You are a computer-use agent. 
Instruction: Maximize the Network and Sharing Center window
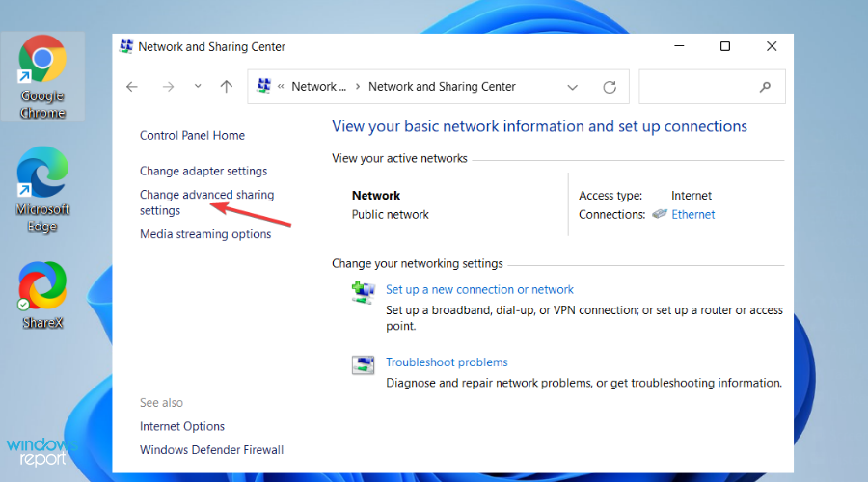725,46
